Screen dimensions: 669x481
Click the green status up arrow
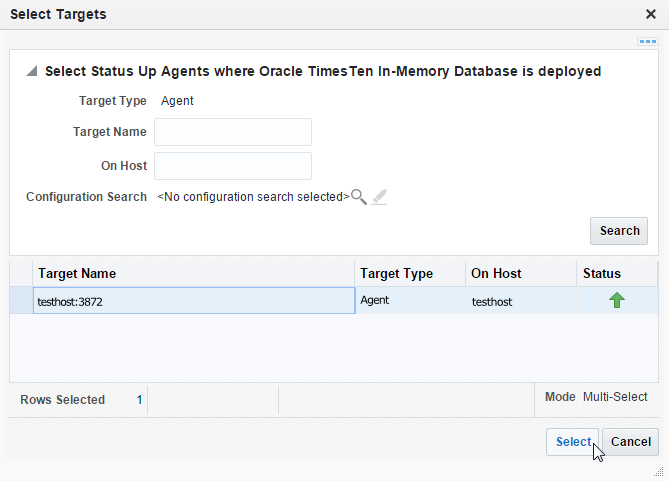pyautogui.click(x=617, y=300)
